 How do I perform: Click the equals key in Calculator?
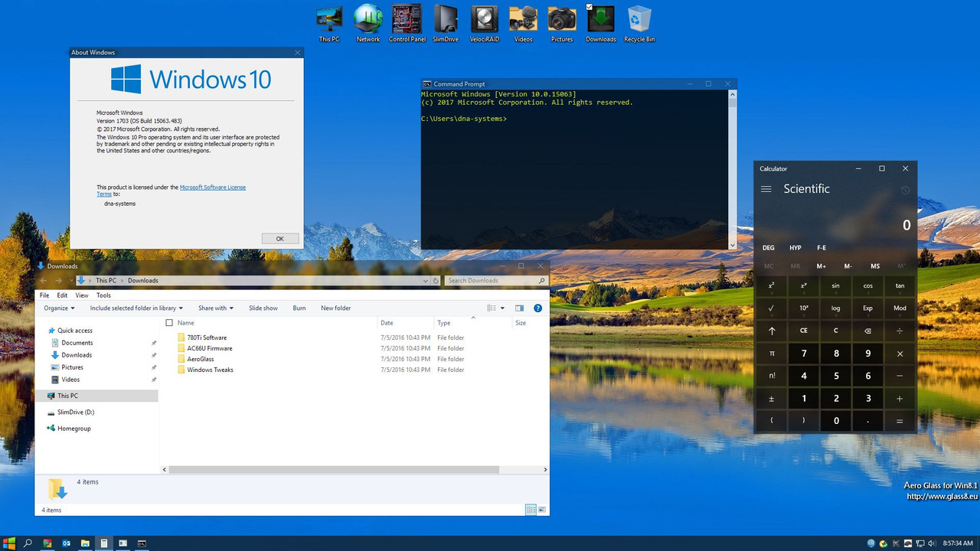(900, 421)
